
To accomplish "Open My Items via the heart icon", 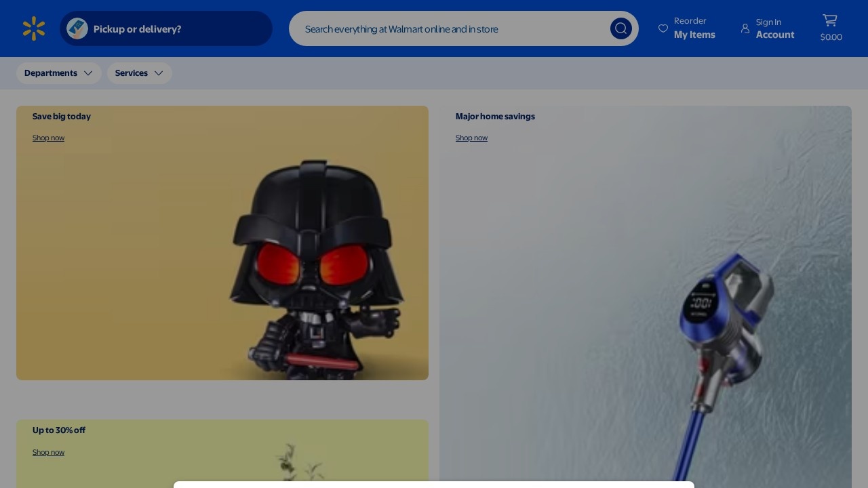I will (x=663, y=28).
